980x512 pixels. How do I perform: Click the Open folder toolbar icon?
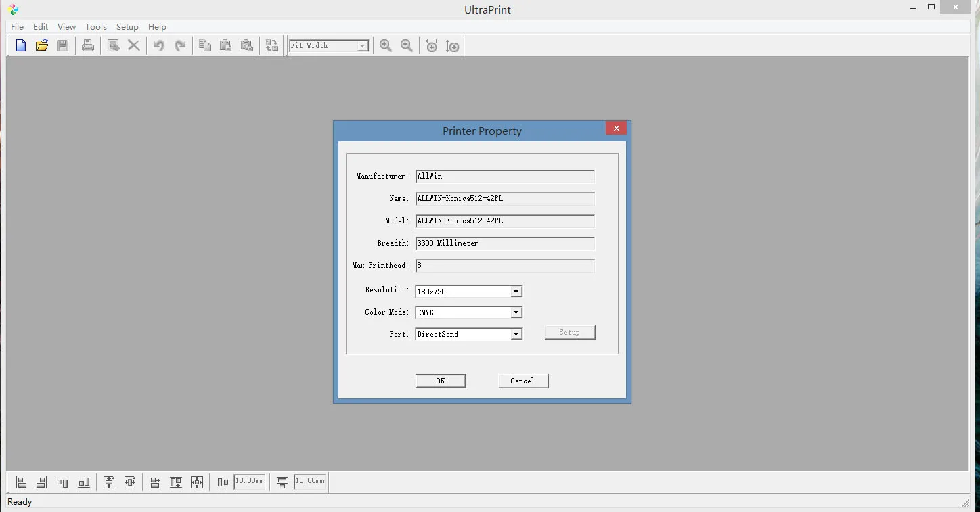coord(42,46)
